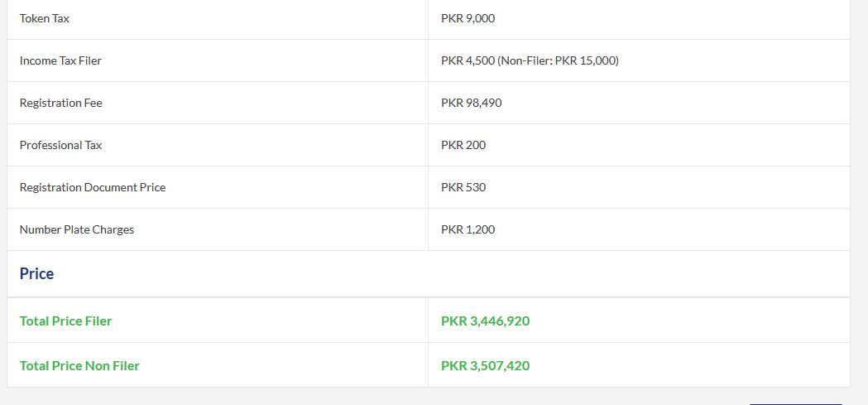
Task: Click Registration Document Price label
Action: tap(93, 187)
